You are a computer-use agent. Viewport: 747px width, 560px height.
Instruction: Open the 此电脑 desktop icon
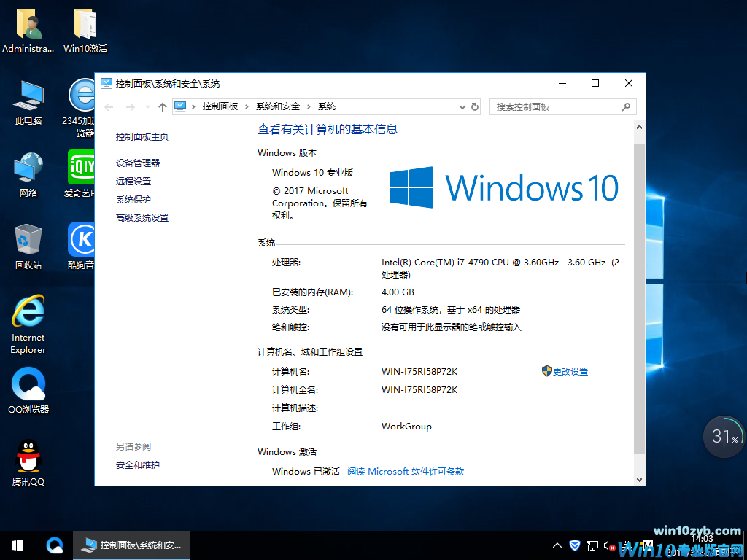28,102
